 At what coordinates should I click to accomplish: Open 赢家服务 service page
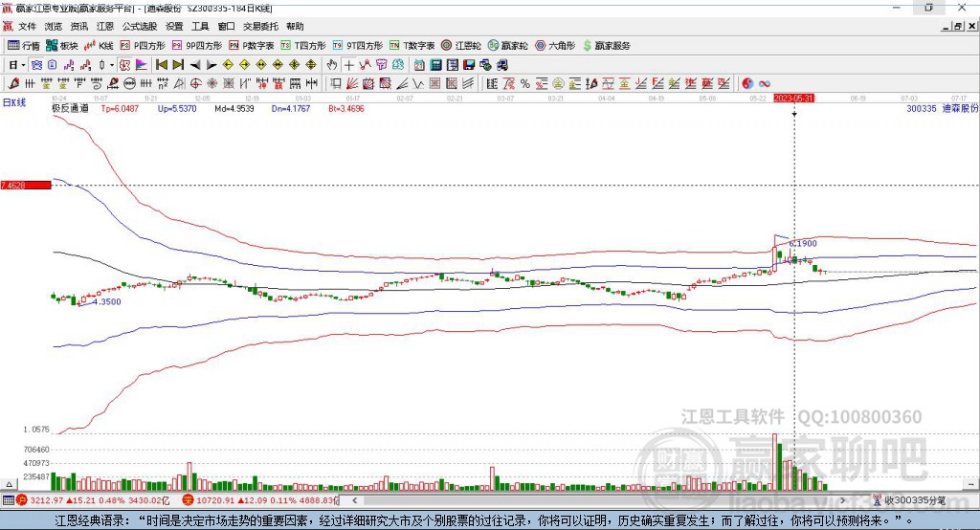point(606,46)
